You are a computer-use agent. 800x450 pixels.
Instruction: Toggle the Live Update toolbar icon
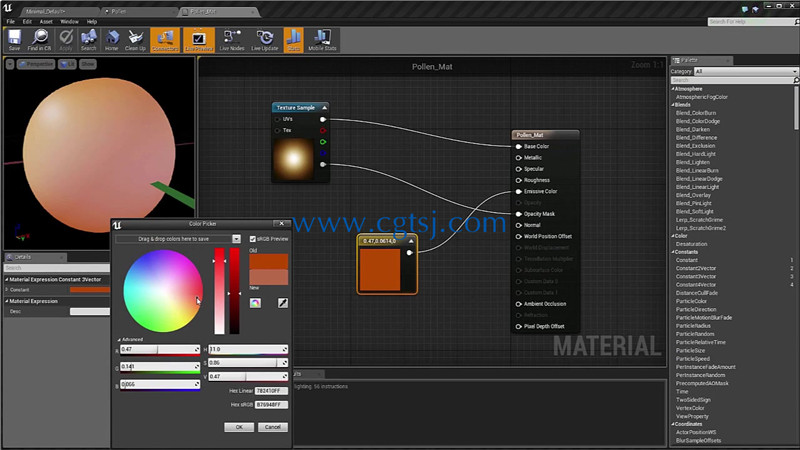click(265, 40)
